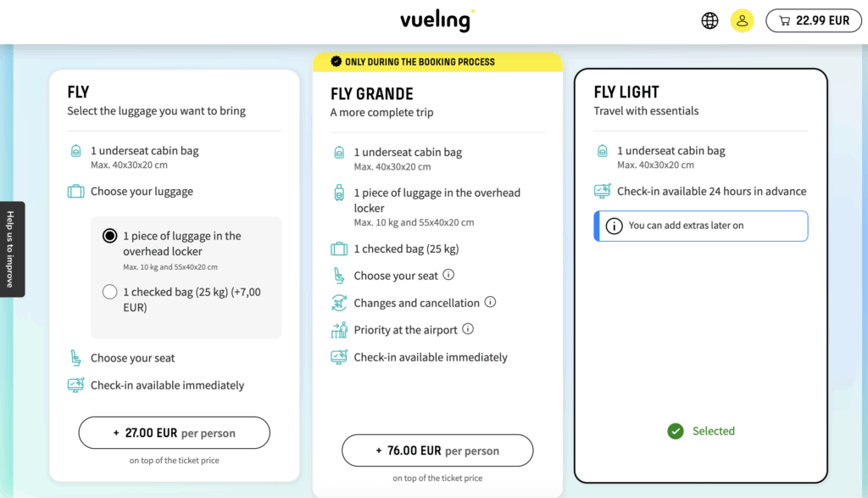Image resolution: width=868 pixels, height=498 pixels.
Task: Click the info icon beside Changes and cancellation
Action: [490, 302]
